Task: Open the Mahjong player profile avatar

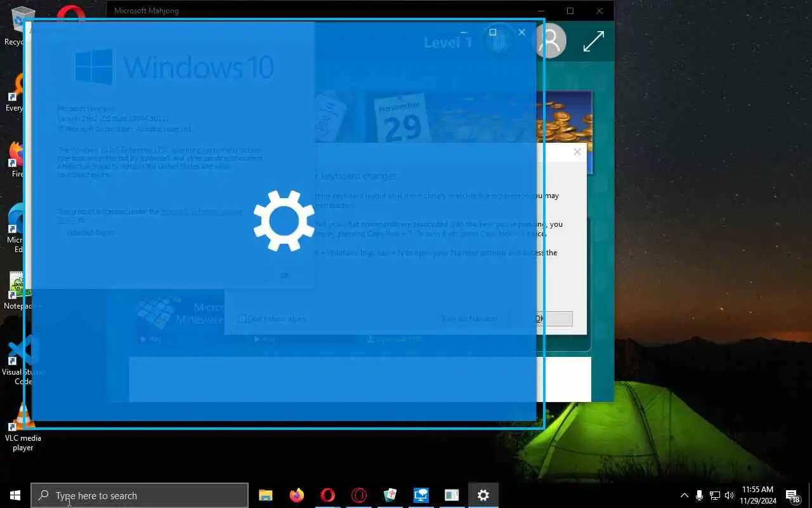Action: (x=549, y=41)
